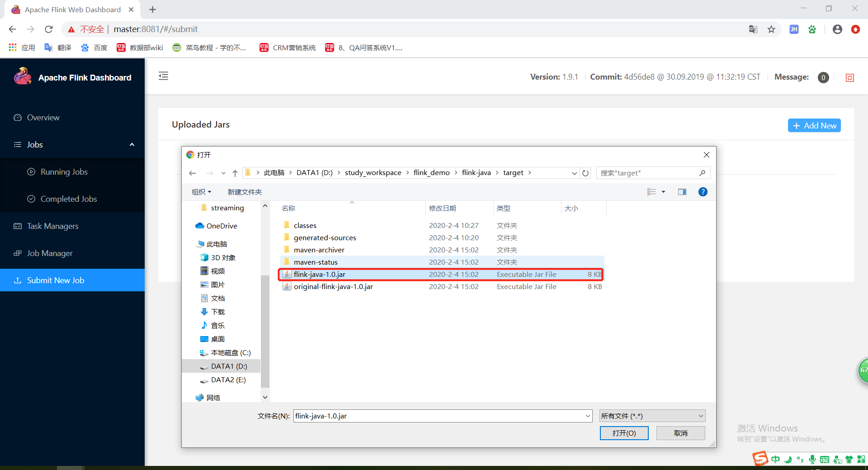Change file view layout icon
Viewport: 868px width, 470px height.
tap(651, 192)
